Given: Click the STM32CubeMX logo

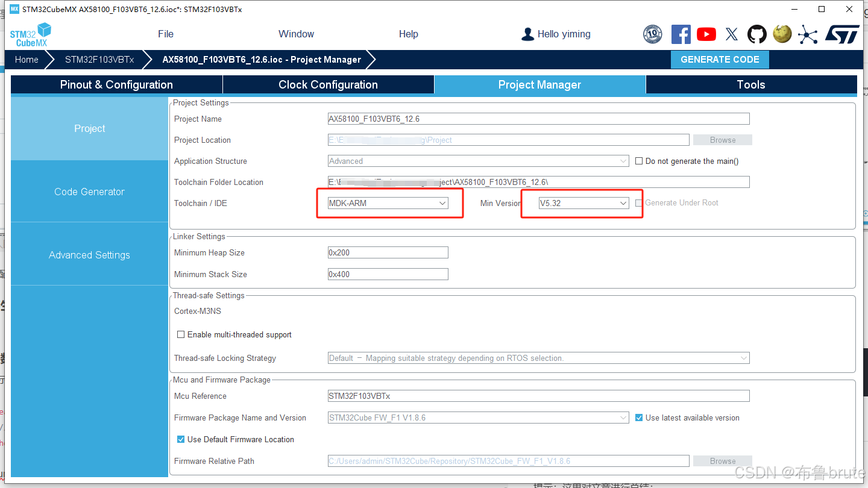Looking at the screenshot, I should pos(31,34).
